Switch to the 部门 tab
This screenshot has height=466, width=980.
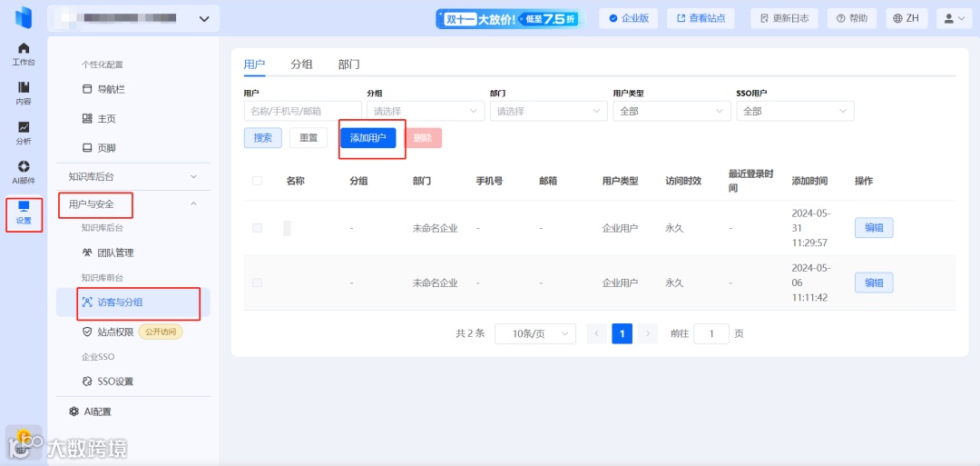tap(348, 64)
